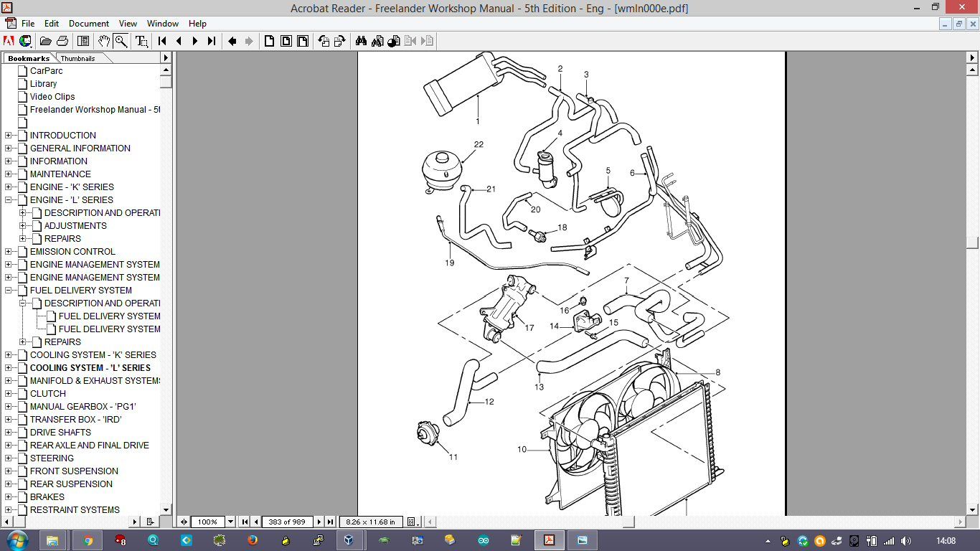Click the black Go Back view arrow
Screen dimensions: 980x551
coord(232,41)
